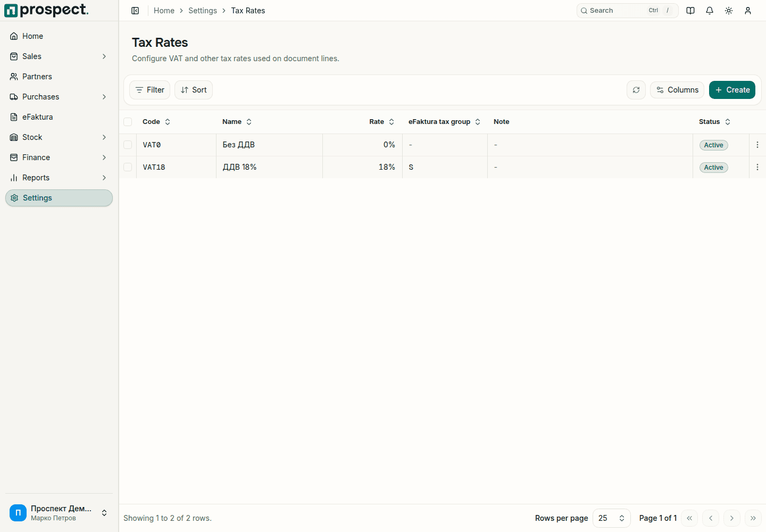This screenshot has height=532, width=766.
Task: Switch theme with sun icon
Action: (x=729, y=11)
